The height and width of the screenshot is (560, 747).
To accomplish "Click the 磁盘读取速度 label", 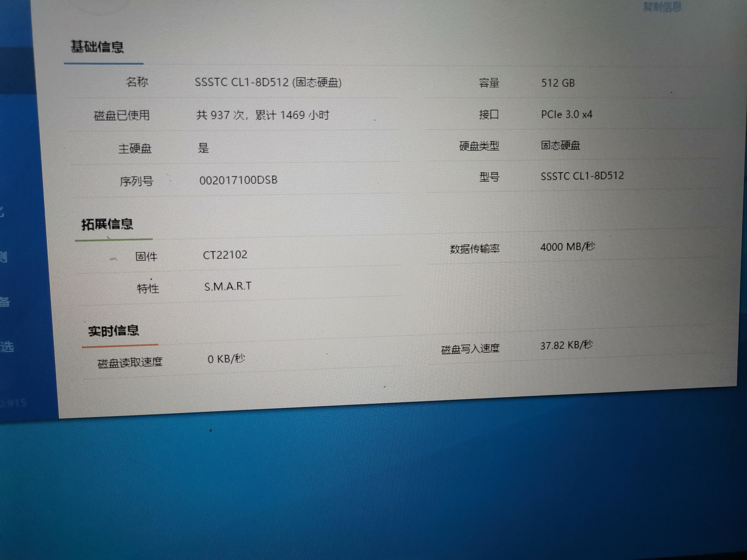I will (130, 363).
